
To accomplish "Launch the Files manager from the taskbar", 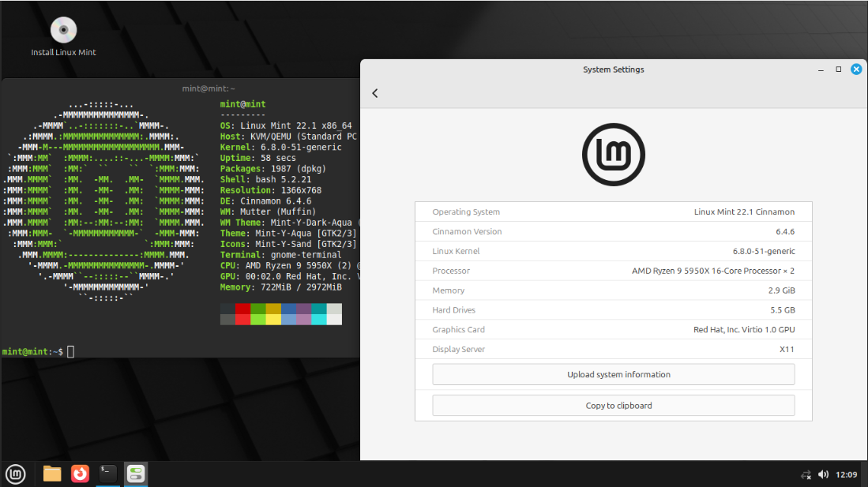I will pyautogui.click(x=52, y=474).
